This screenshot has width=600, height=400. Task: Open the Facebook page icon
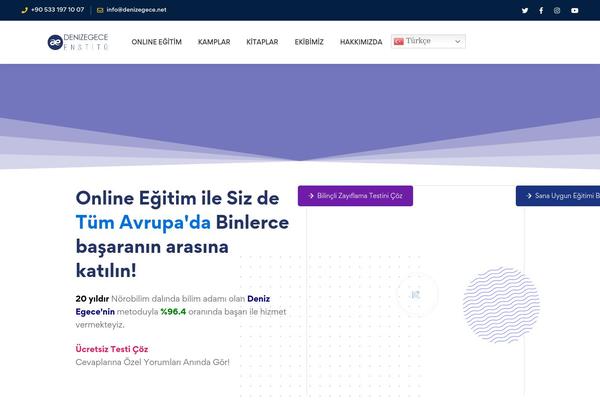pyautogui.click(x=541, y=10)
